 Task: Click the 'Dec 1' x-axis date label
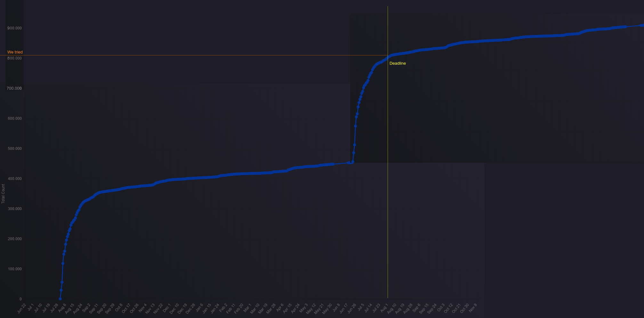point(167,308)
